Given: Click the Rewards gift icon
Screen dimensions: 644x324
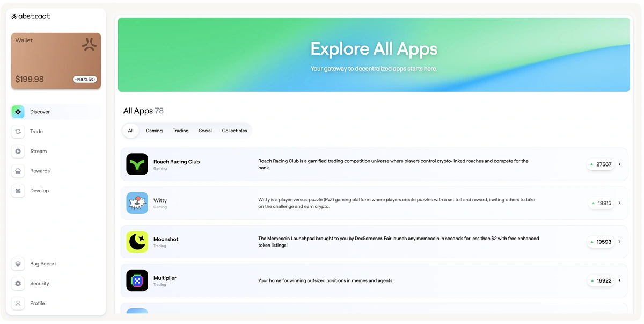Looking at the screenshot, I should 18,171.
